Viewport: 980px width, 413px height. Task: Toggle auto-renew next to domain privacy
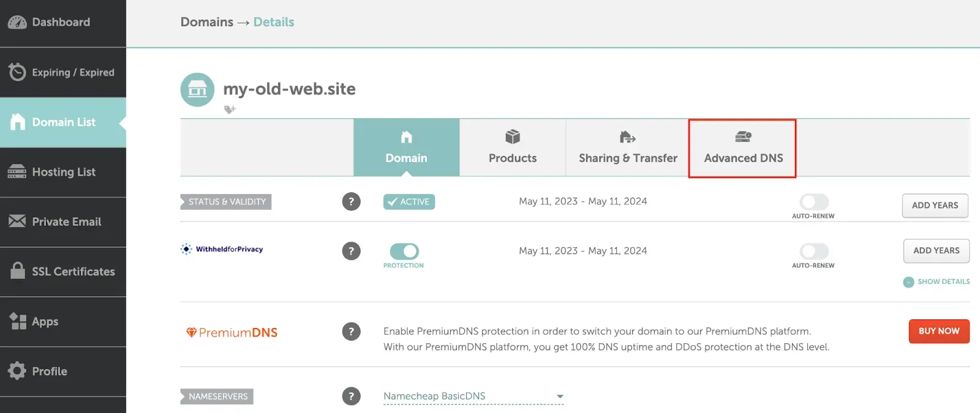pos(813,251)
